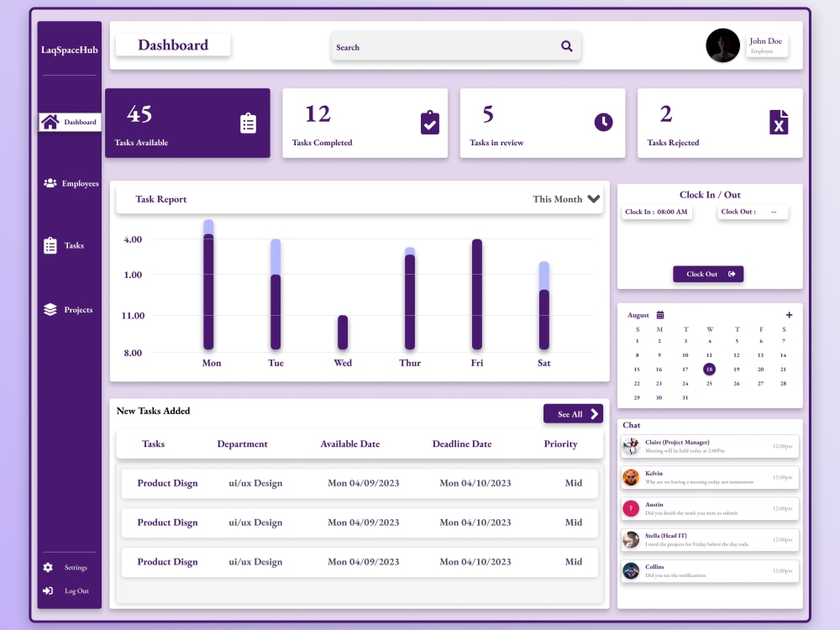This screenshot has height=630, width=840.
Task: Click the Clock Out : -- field
Action: click(x=753, y=212)
